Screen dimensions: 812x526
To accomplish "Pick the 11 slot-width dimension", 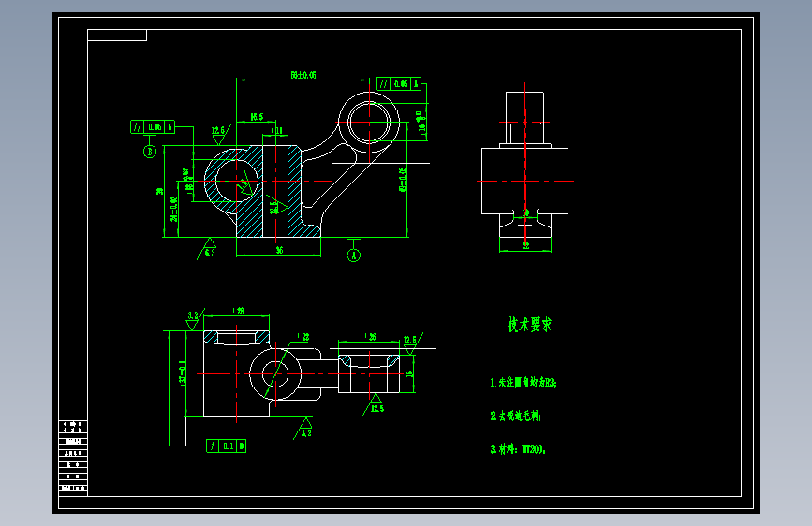I will (x=277, y=131).
